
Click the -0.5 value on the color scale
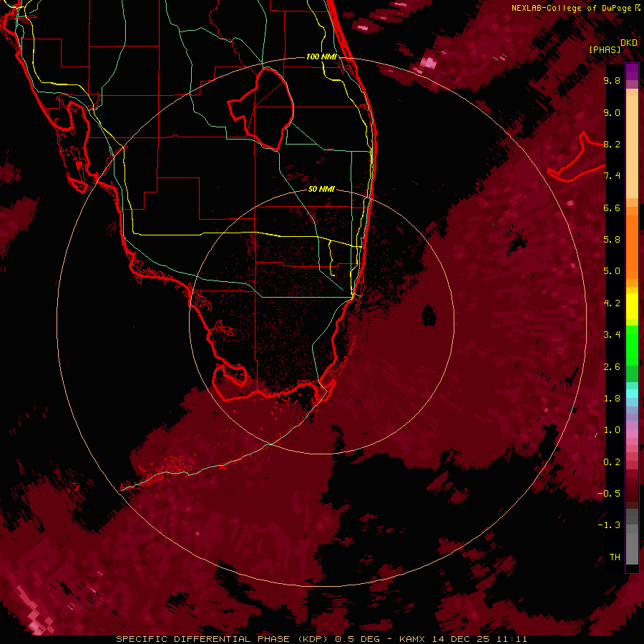tap(610, 493)
